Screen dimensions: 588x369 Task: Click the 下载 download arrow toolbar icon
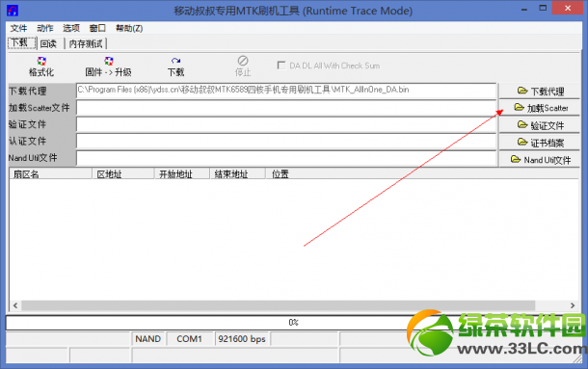pos(175,61)
